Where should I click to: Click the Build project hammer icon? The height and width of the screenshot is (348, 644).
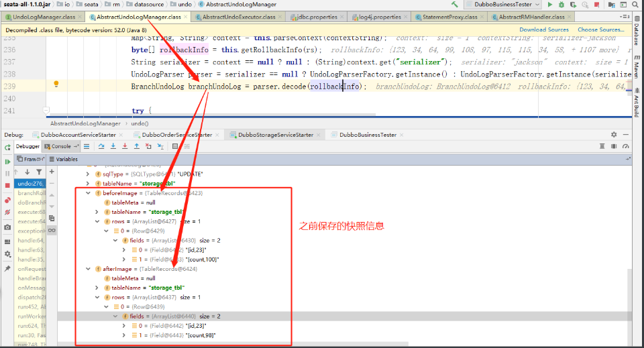click(454, 5)
